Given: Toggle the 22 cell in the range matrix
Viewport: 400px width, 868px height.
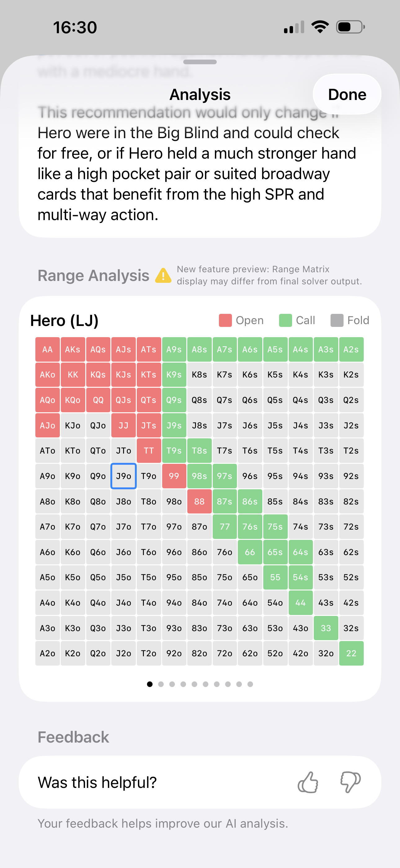Looking at the screenshot, I should [351, 653].
